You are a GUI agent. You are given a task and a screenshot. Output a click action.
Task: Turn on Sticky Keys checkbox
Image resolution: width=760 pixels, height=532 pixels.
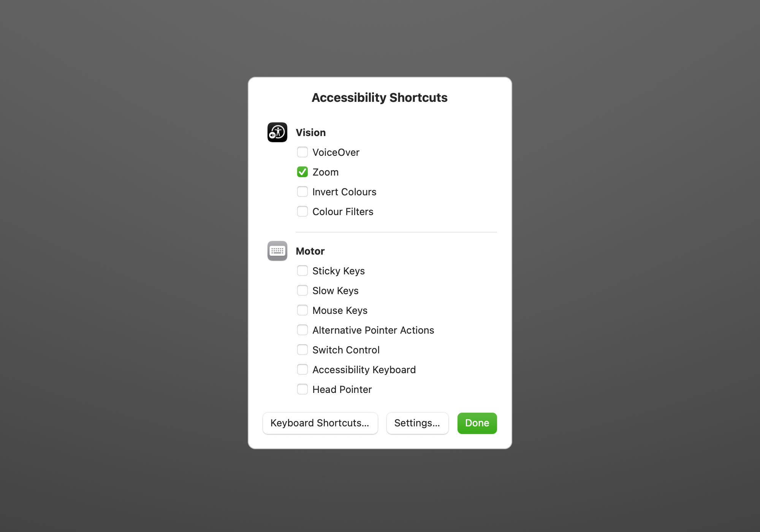tap(302, 271)
